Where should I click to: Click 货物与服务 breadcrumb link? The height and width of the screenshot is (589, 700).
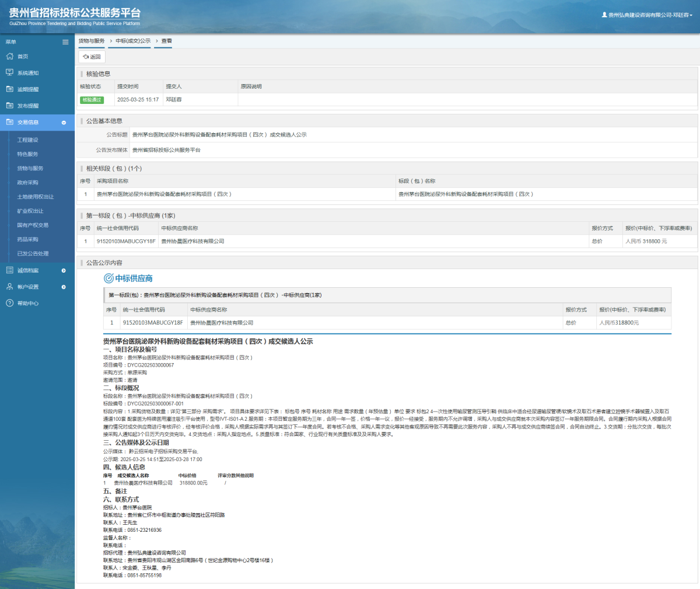[x=92, y=41]
